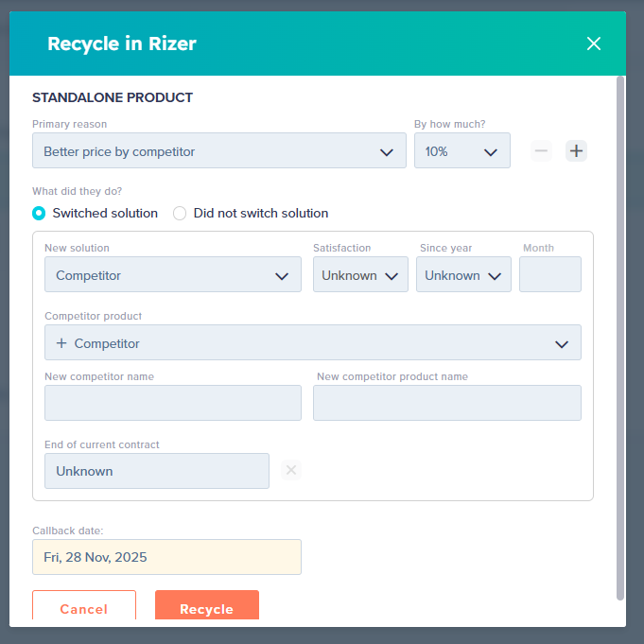Close the Recycle in Rizer dialog
644x644 pixels.
(594, 44)
